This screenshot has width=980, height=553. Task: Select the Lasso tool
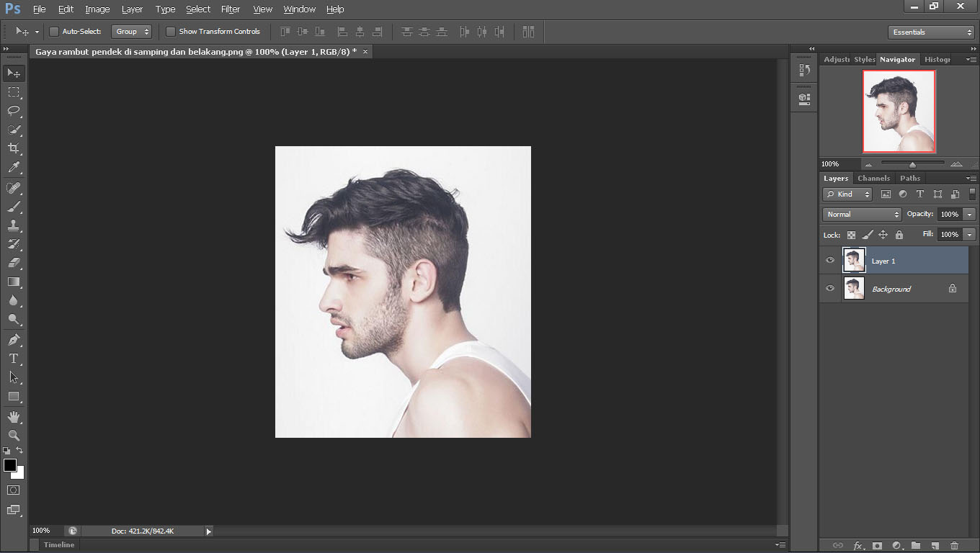coord(13,111)
